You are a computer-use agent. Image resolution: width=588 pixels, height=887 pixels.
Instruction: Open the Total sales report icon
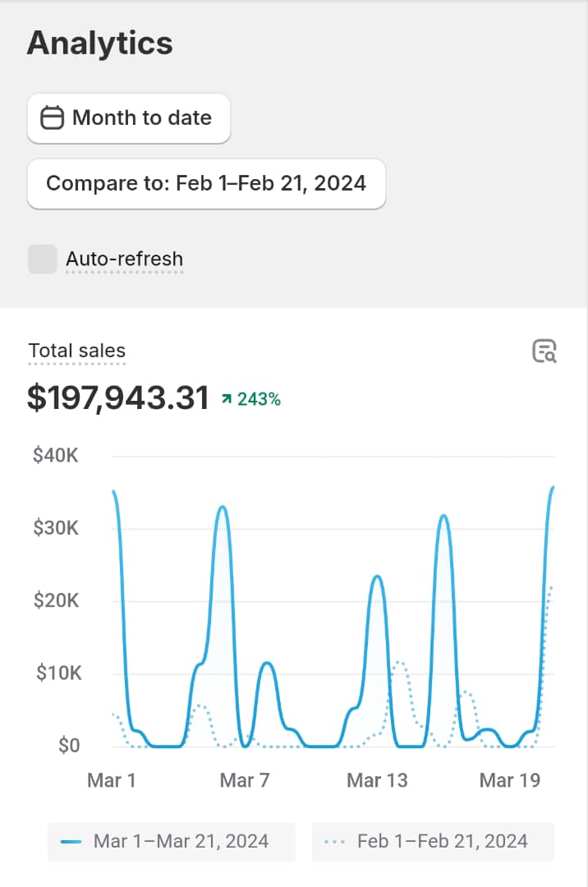coord(544,351)
